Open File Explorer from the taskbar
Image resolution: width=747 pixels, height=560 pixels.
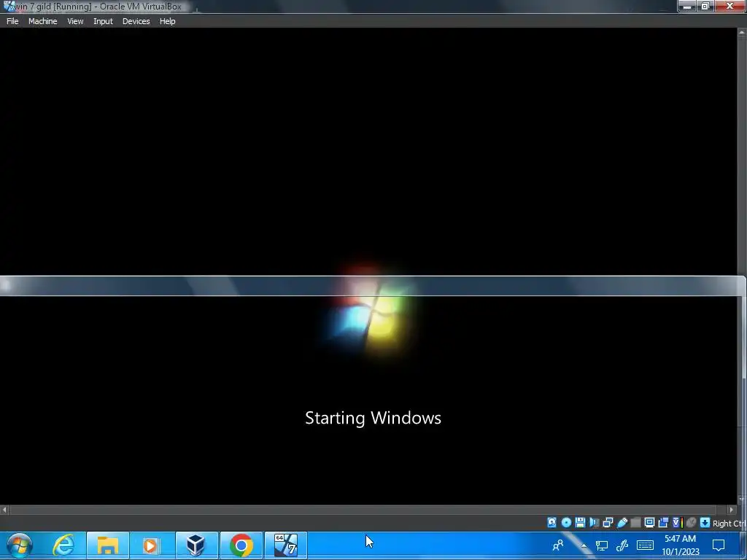pyautogui.click(x=108, y=545)
